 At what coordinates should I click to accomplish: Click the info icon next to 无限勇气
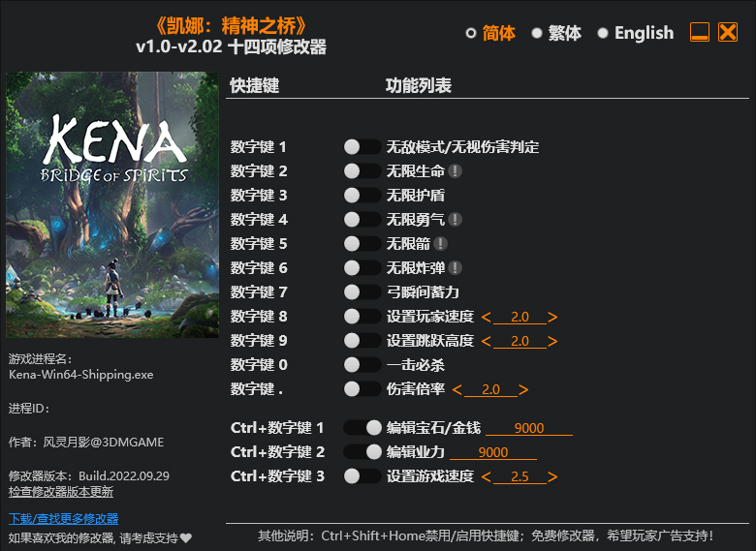455,220
